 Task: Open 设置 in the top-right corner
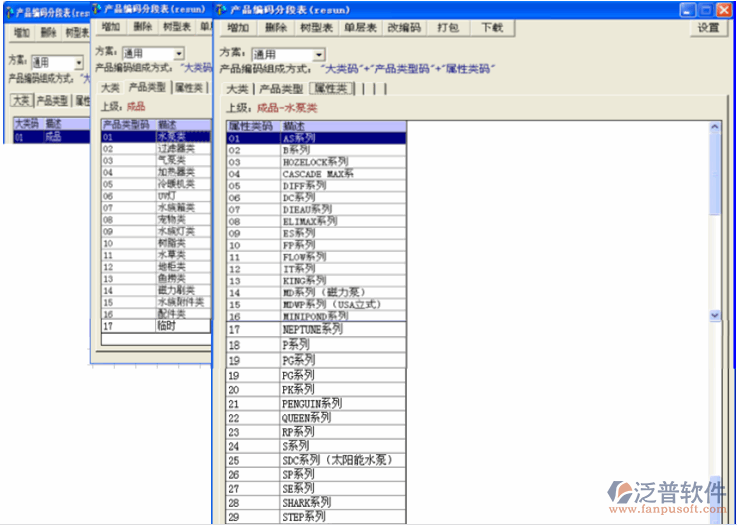pyautogui.click(x=708, y=28)
